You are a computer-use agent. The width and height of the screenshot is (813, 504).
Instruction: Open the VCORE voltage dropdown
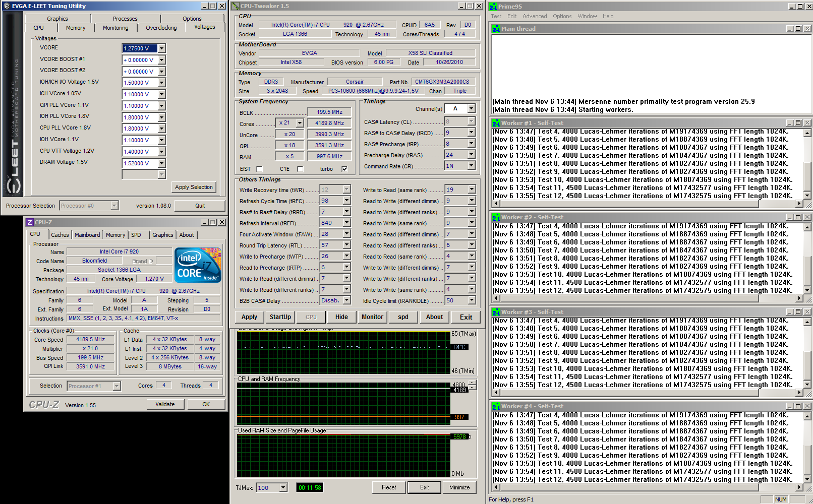(161, 48)
